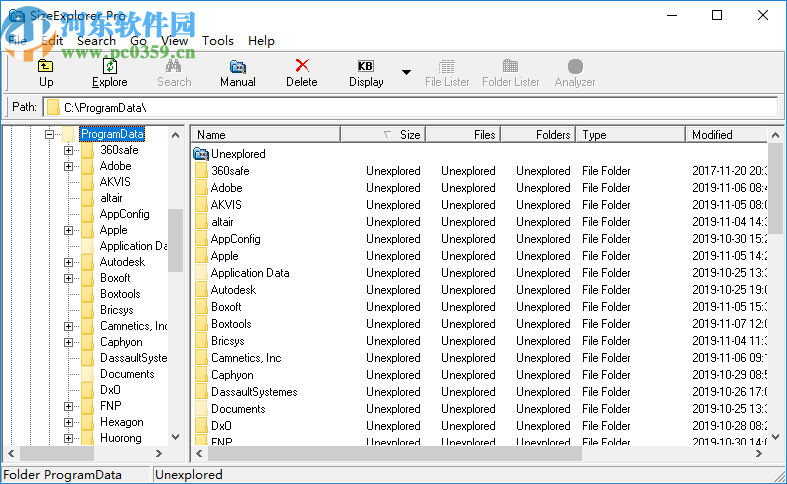Screen dimensions: 787x484
Task: Expand the Caphyon tree node
Action: click(x=68, y=342)
